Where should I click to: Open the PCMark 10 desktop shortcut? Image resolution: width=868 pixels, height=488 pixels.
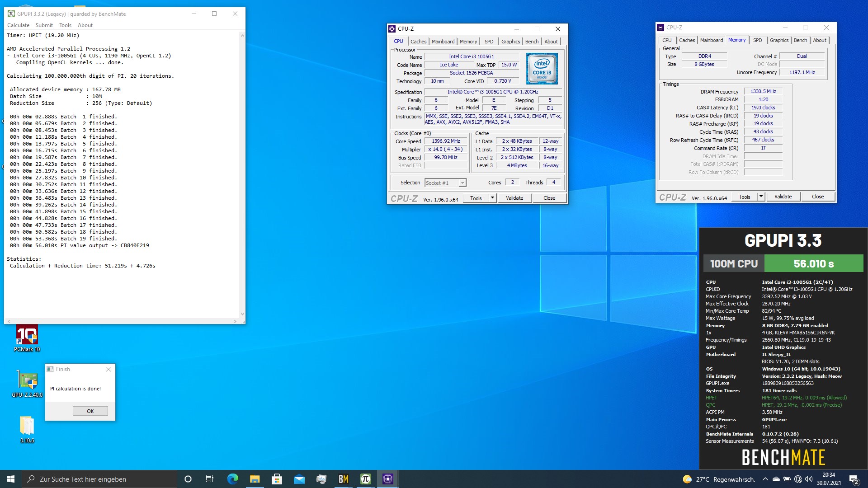tap(27, 339)
